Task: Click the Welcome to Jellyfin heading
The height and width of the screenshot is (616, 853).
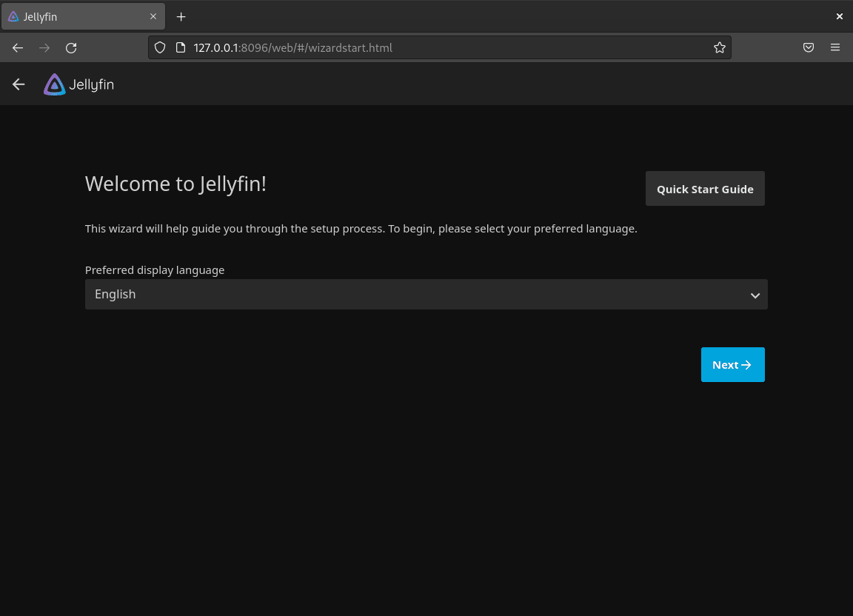Action: tap(175, 184)
